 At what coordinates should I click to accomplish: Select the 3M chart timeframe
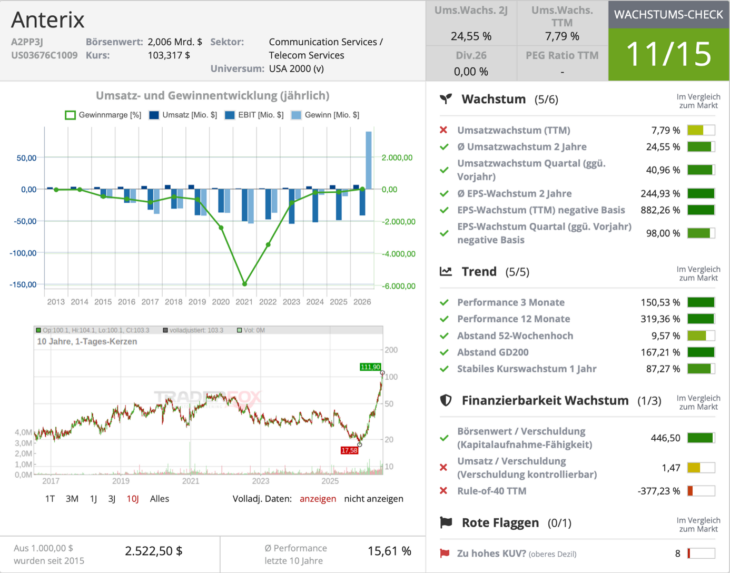click(72, 499)
